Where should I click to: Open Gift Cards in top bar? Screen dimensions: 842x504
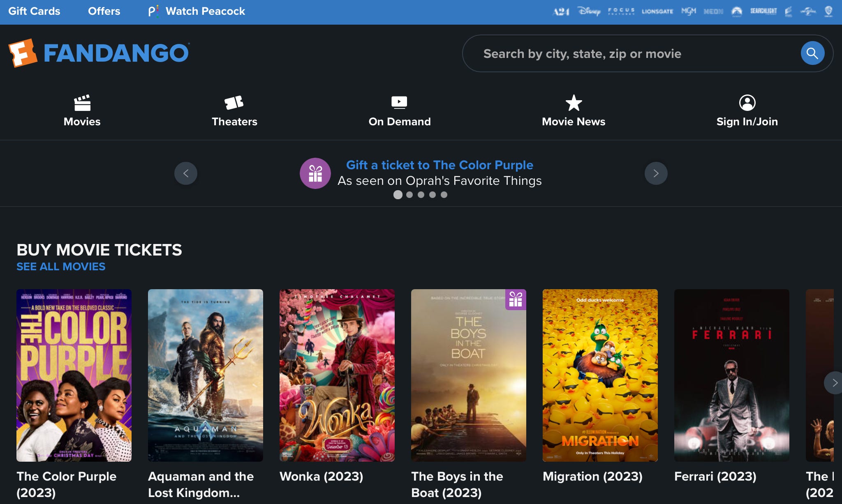[34, 11]
